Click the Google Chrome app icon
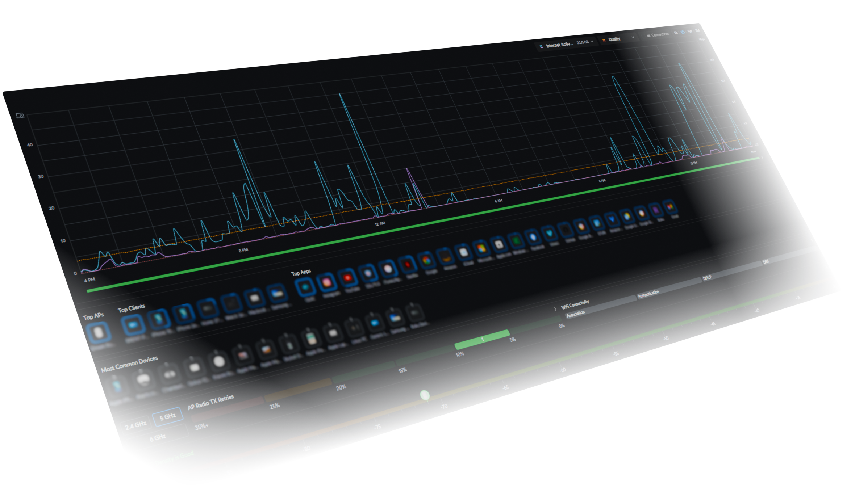Screen dimensions: 851x504 coord(427,260)
